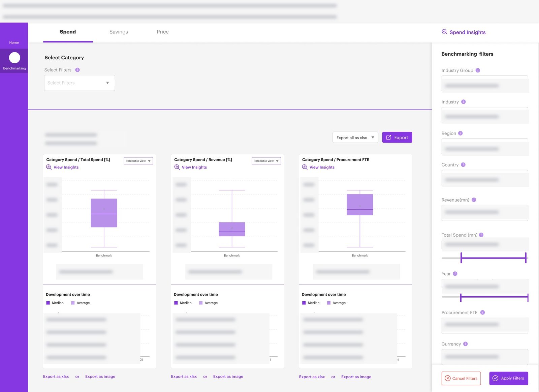
Task: Click insights icon under Category Spend / Revenue
Action: (x=177, y=167)
